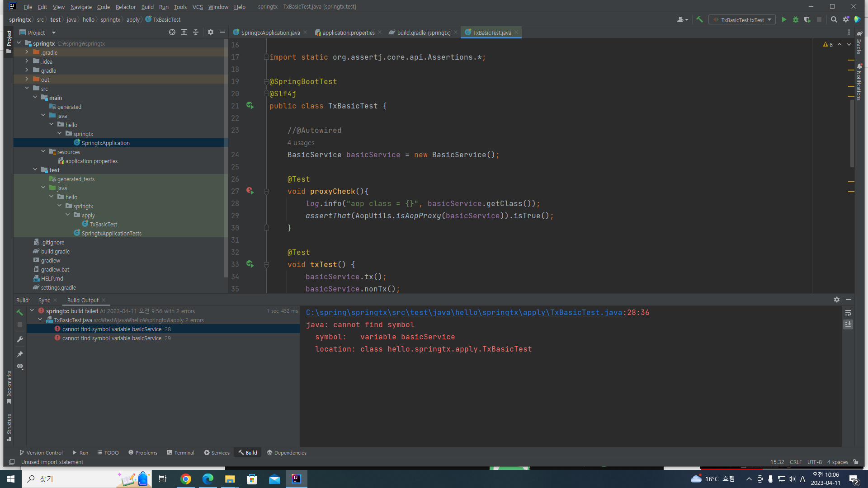Click failed test gutter icon at proxyCheck
The height and width of the screenshot is (488, 868).
250,191
